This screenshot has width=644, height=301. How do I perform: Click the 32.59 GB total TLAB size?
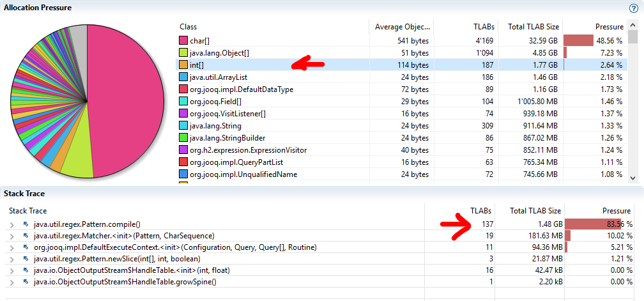(543, 41)
